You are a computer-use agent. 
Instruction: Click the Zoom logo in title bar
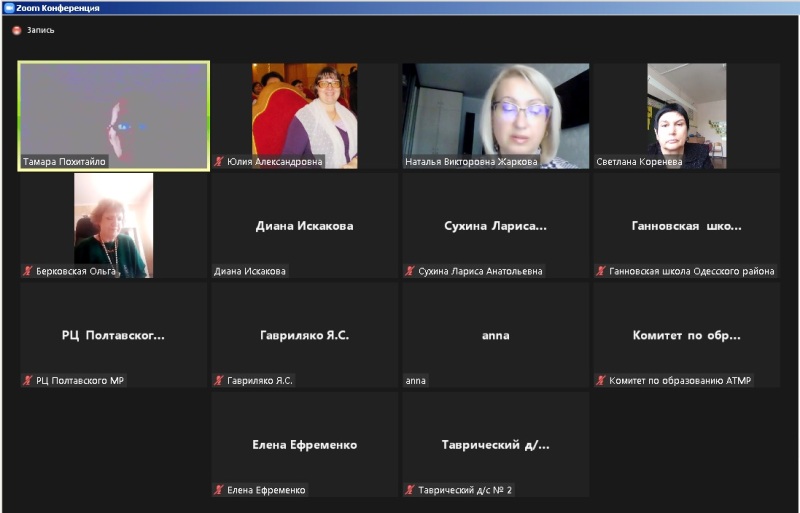pos(8,8)
